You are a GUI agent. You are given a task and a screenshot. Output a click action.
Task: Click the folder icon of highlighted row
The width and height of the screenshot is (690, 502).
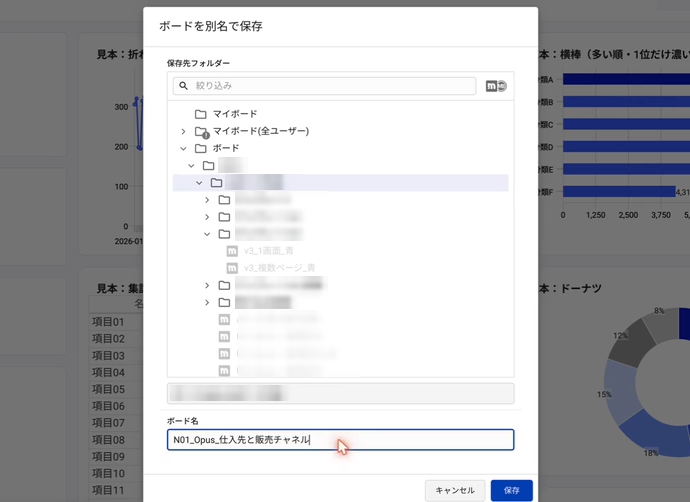[x=217, y=183]
